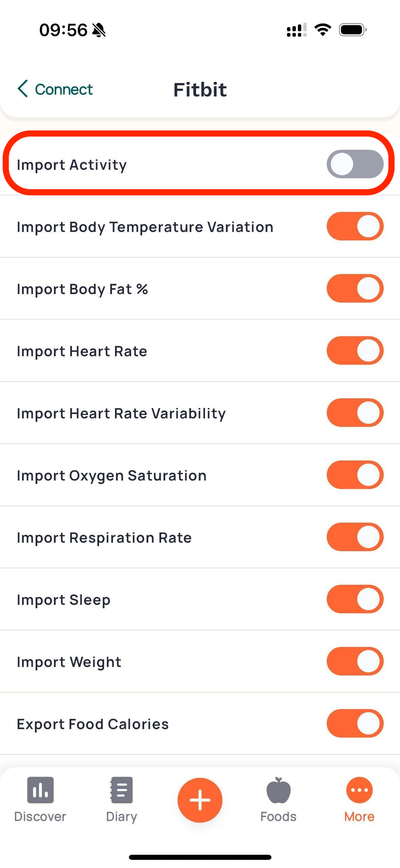Tap the back chevron beside Connect
The image size is (400, 868).
23,89
